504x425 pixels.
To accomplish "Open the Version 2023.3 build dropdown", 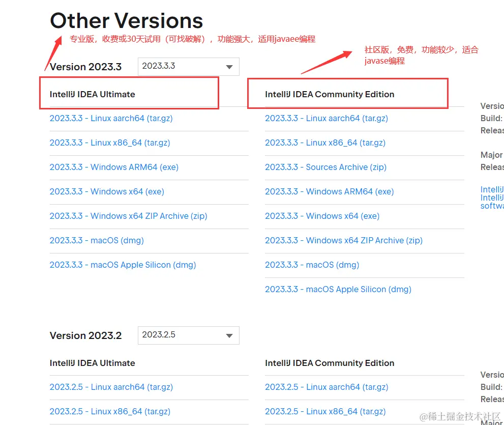I will pos(188,67).
